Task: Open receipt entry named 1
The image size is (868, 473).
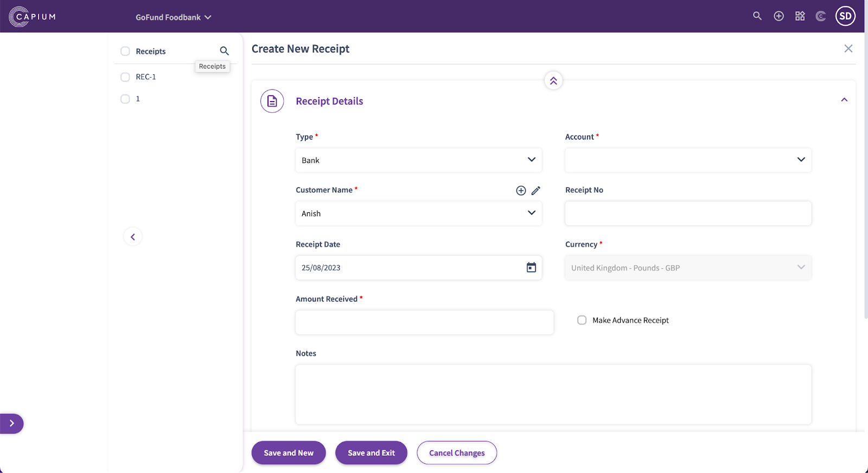Action: point(138,99)
